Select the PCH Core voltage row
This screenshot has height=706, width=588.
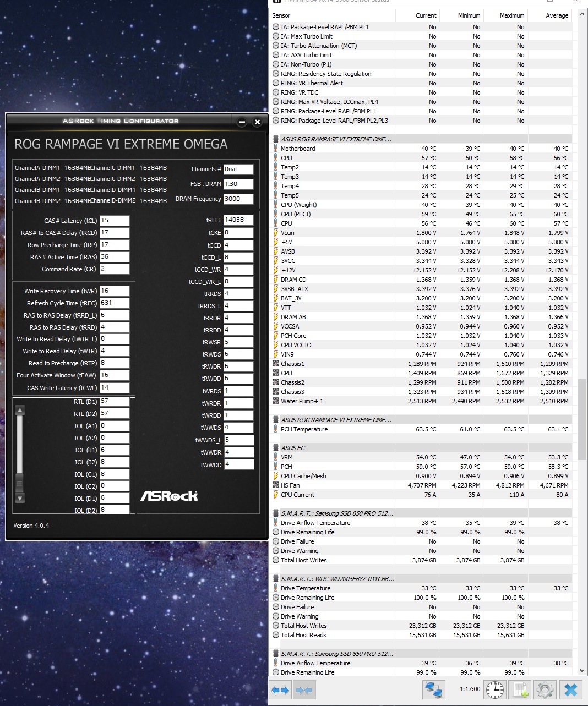click(x=421, y=336)
